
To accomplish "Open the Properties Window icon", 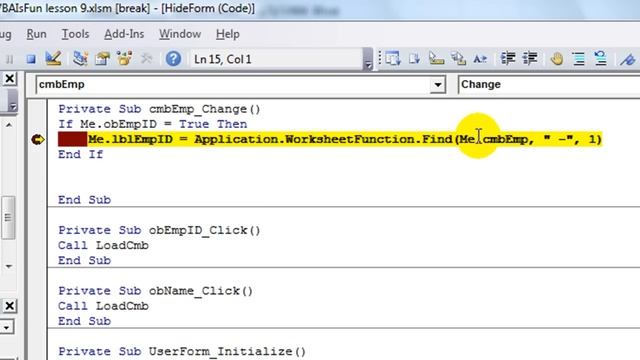I will click(x=102, y=59).
